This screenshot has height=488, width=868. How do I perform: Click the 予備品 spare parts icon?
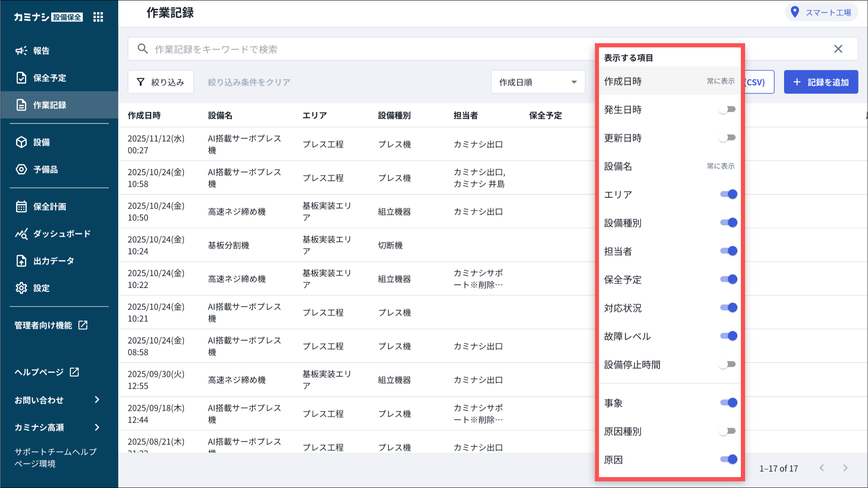pyautogui.click(x=21, y=170)
